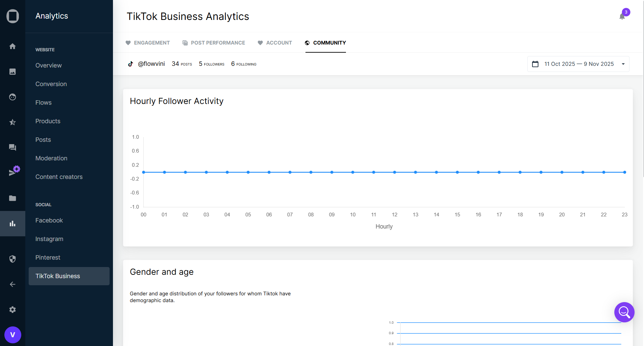Open settings gear icon
This screenshot has width=644, height=346.
[x=12, y=310]
